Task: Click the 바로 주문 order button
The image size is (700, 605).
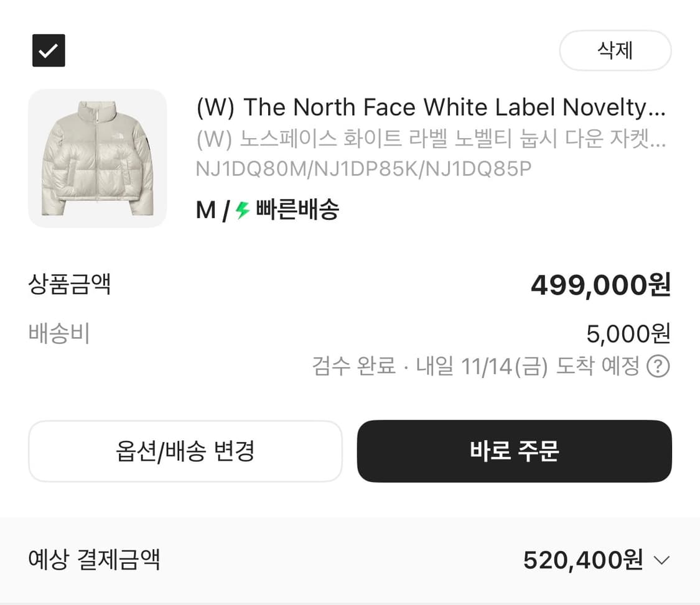Action: (514, 451)
